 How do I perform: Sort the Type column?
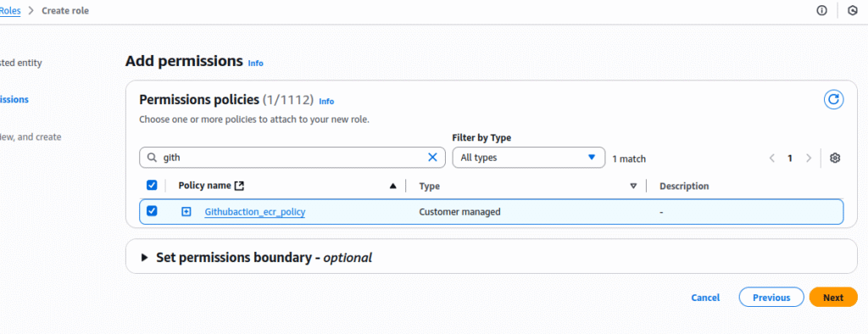tap(634, 186)
